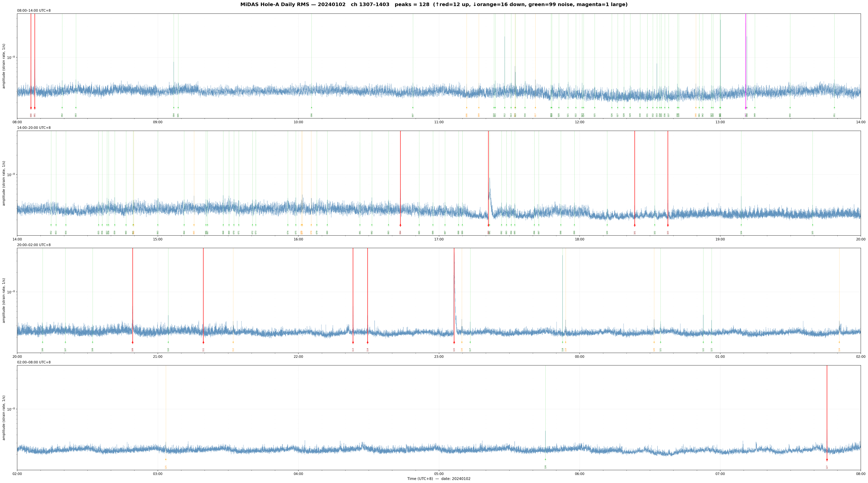
Task: Click the green noise marker labeled 106
Action: tap(42, 342)
